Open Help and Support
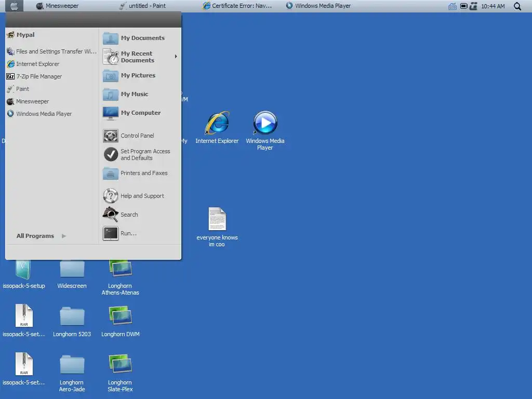 pyautogui.click(x=140, y=196)
